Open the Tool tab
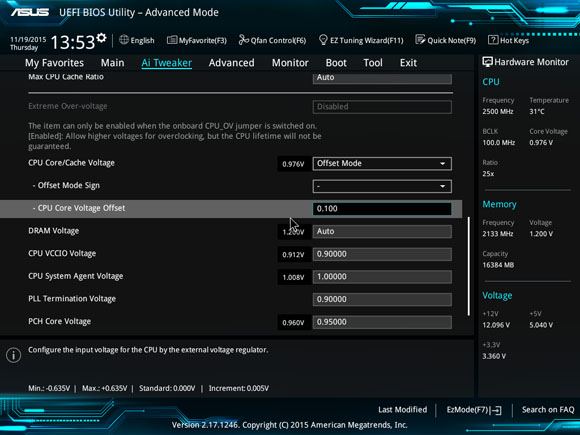The image size is (580, 435). pos(373,63)
